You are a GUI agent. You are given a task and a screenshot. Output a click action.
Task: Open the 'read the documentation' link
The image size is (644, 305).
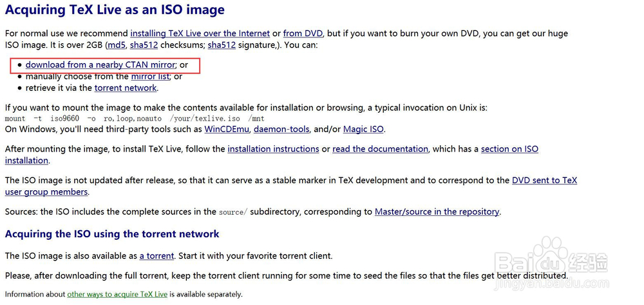381,149
